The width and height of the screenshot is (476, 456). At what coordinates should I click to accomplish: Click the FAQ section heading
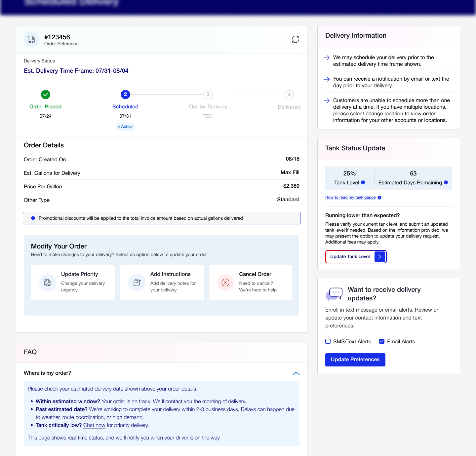30,352
